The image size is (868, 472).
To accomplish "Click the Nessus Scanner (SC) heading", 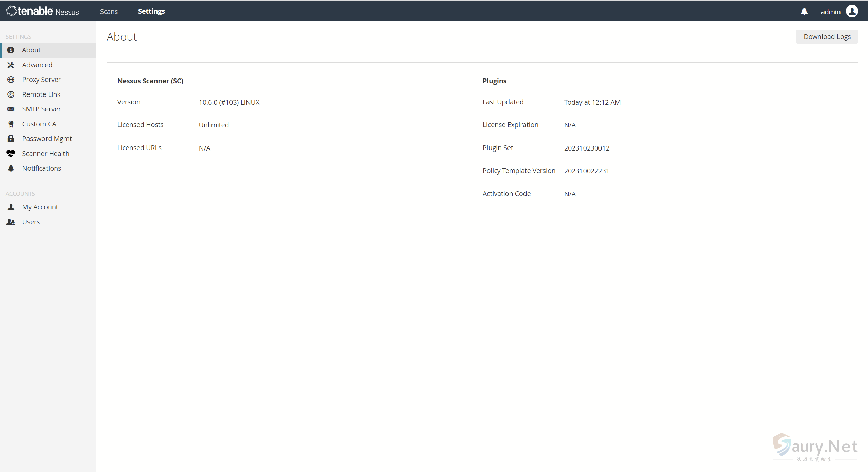I will (x=150, y=81).
